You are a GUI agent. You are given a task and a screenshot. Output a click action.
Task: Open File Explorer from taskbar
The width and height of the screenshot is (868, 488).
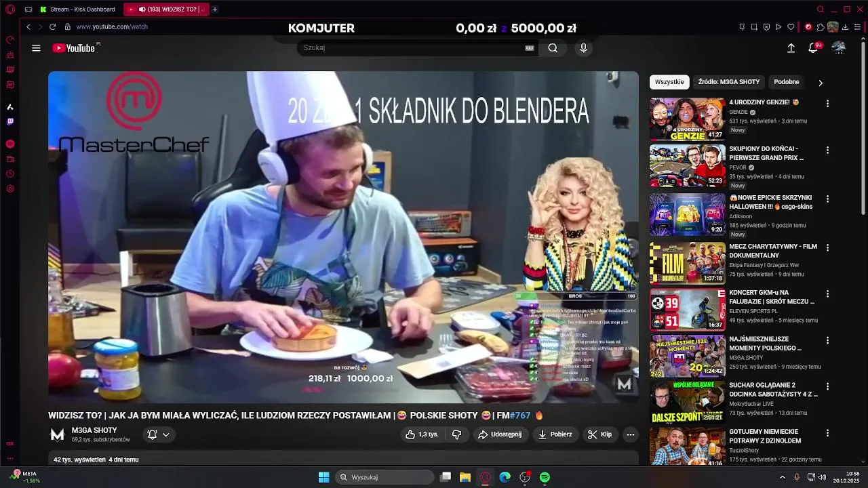click(465, 477)
